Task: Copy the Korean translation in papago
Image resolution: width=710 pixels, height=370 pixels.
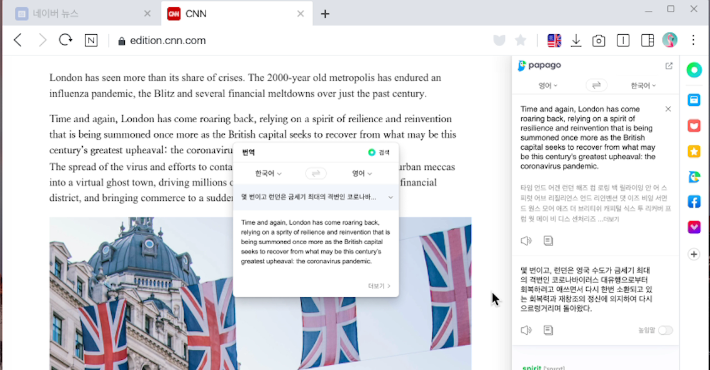Action: (x=548, y=330)
